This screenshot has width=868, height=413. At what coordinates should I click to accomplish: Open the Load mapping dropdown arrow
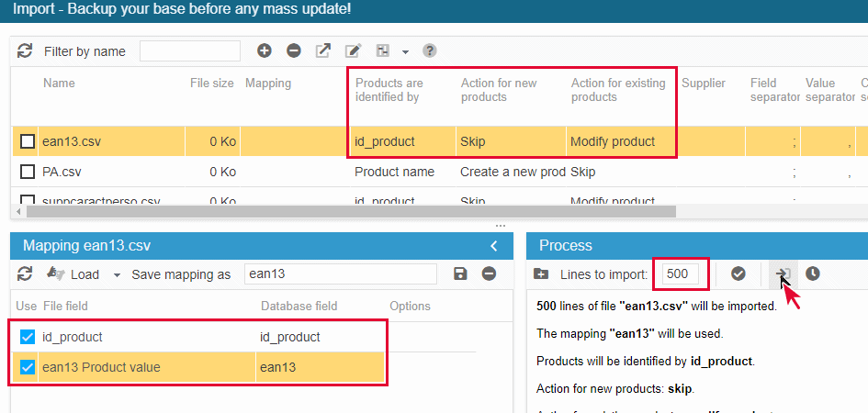tap(117, 274)
